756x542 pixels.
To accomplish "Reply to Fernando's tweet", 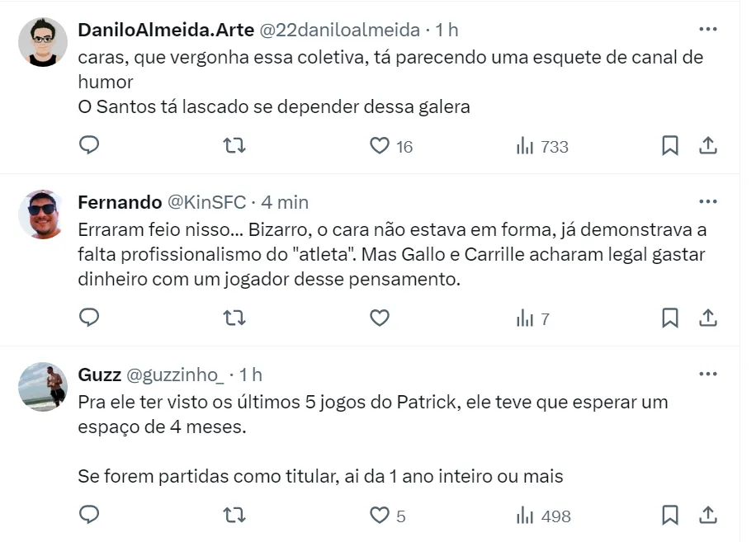I will pyautogui.click(x=89, y=318).
